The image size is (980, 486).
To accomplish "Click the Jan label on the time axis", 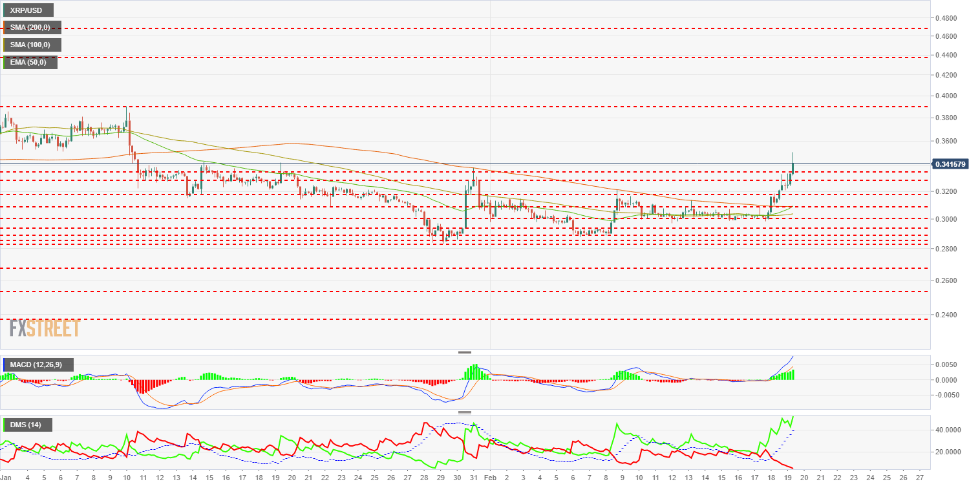I will (x=6, y=478).
